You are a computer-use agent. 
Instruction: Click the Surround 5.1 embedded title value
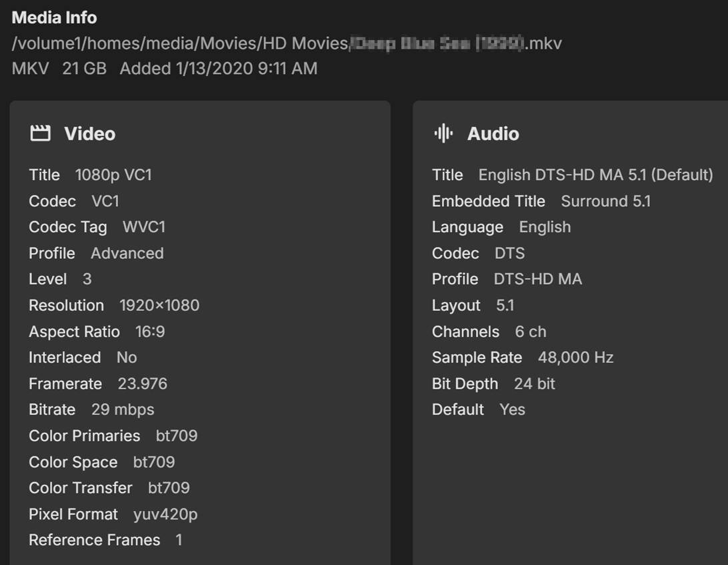click(605, 201)
